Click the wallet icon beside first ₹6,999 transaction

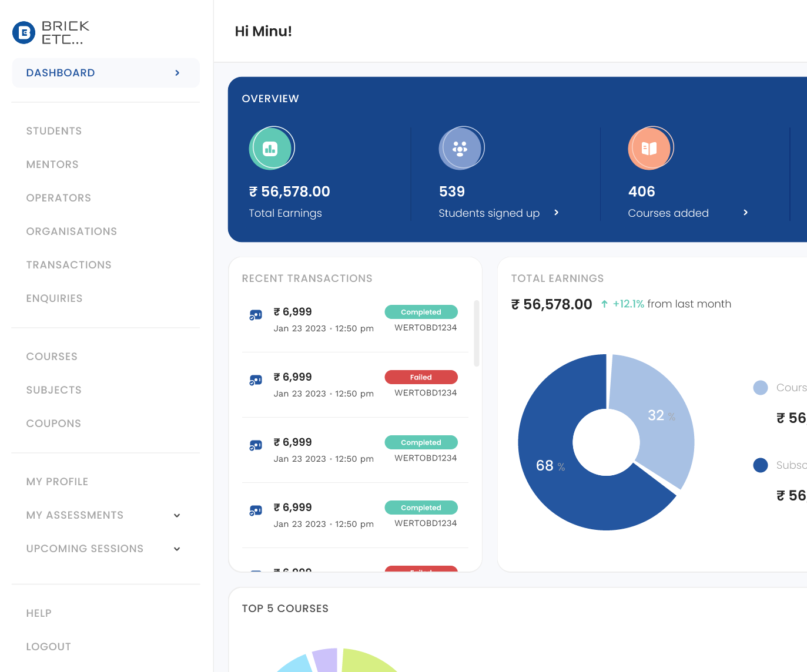pos(255,314)
